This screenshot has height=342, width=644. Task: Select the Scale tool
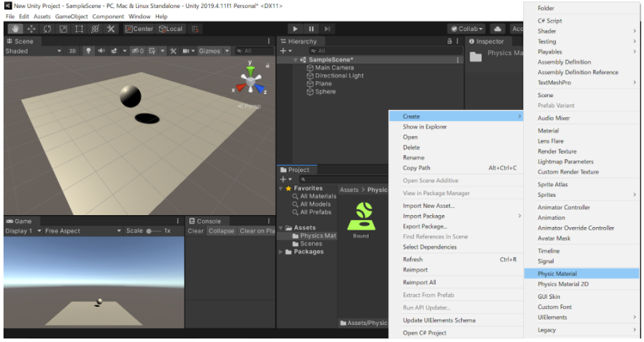(x=64, y=29)
